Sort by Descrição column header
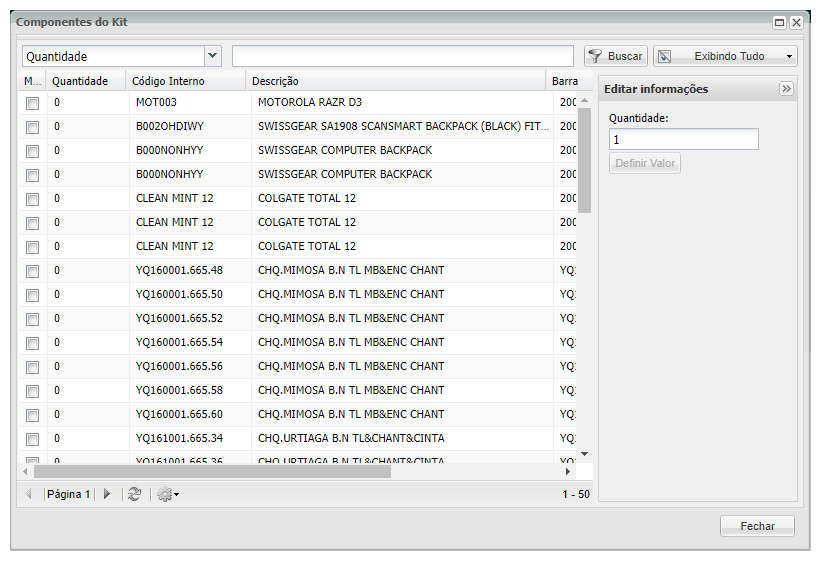Image resolution: width=821 pixels, height=561 pixels. tap(396, 81)
